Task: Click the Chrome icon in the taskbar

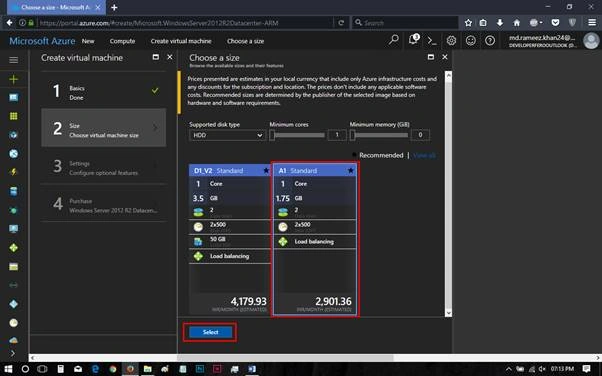Action: pos(112,369)
